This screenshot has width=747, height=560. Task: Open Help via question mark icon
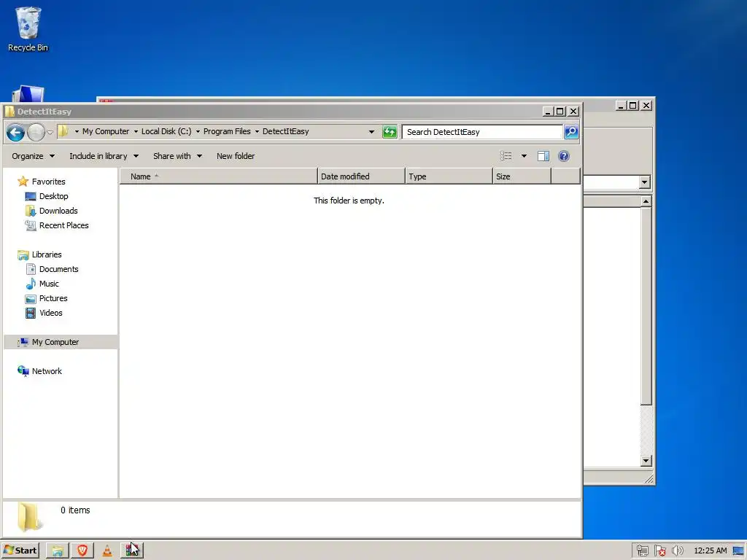564,156
